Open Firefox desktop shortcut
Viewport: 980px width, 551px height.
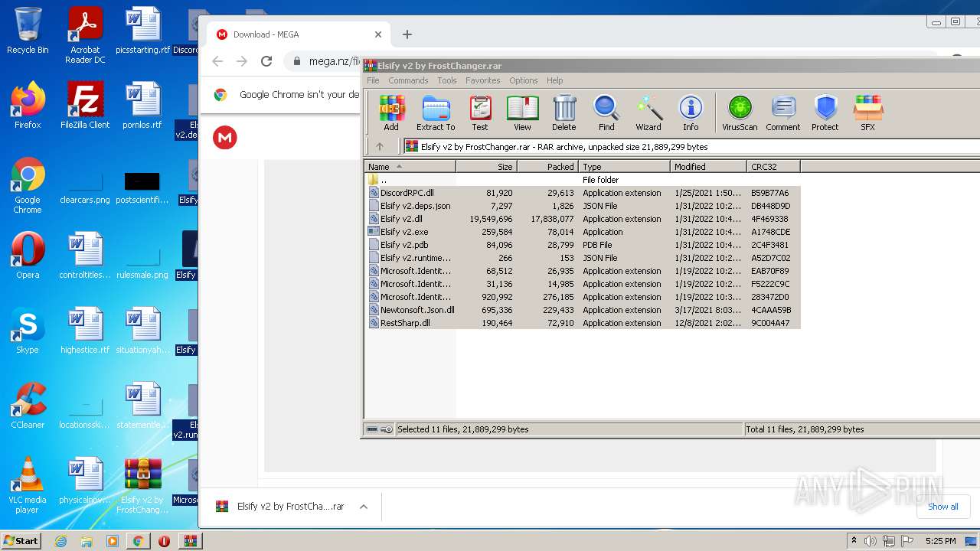click(x=28, y=106)
